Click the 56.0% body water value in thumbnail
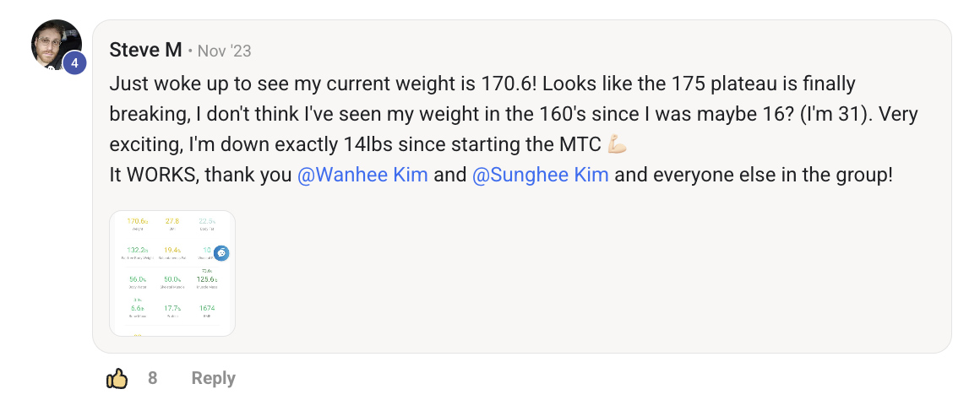Viewport: 980px width, 400px height. 137,279
